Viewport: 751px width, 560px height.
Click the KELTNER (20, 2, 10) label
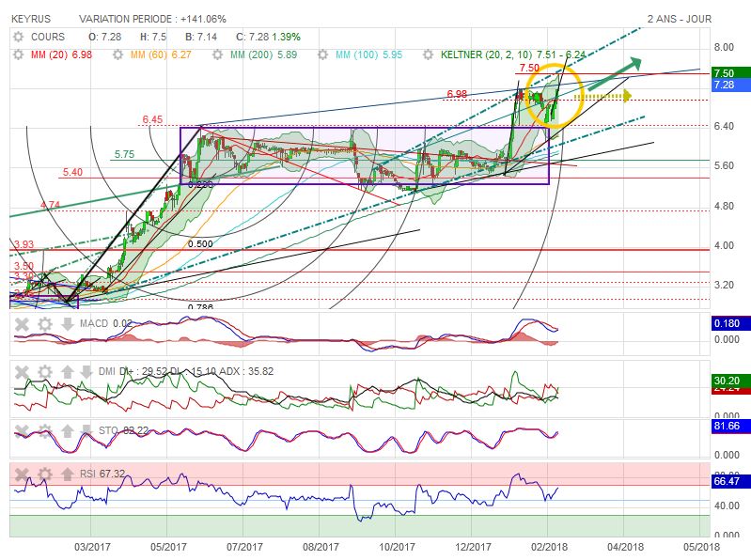click(485, 54)
